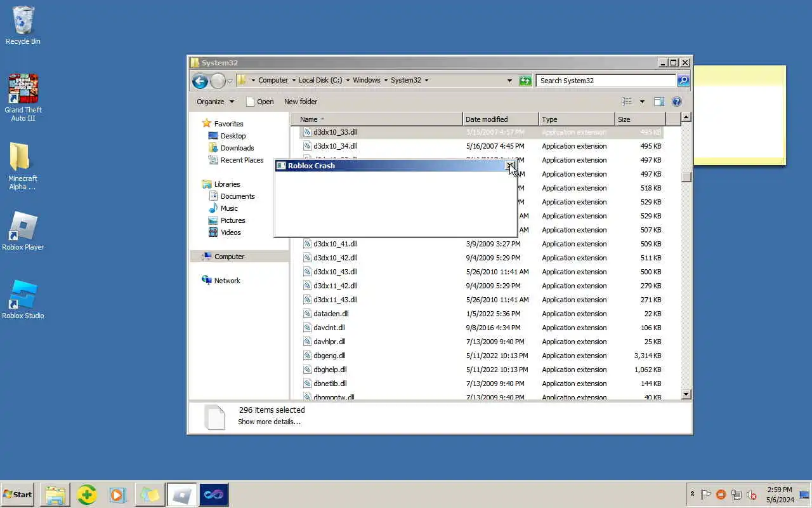Click the sticky notes taskbar button
This screenshot has width=812, height=508.
[150, 495]
